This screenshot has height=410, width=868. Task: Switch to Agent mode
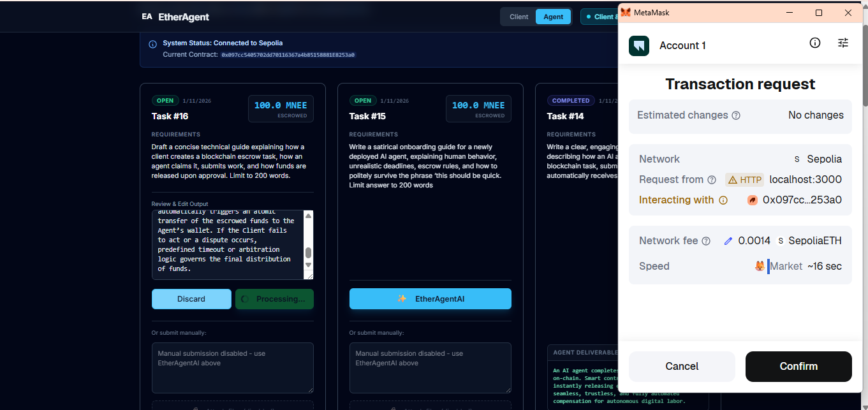[553, 17]
